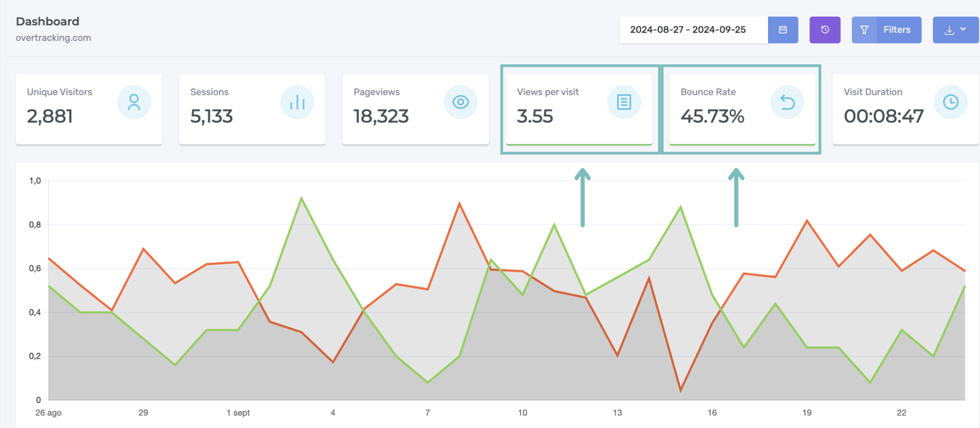Click the x-axis label 22
Image resolution: width=980 pixels, height=428 pixels.
[x=901, y=413]
